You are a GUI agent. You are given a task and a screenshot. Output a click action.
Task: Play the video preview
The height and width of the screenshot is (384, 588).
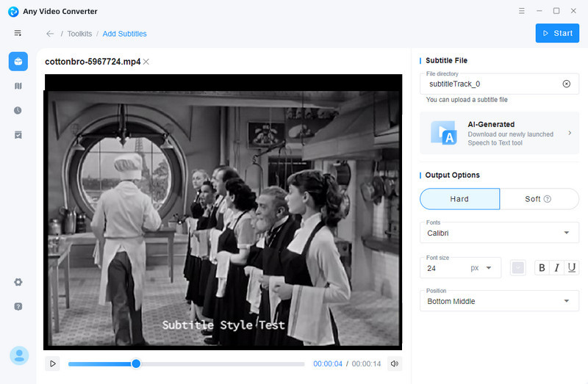click(x=52, y=363)
